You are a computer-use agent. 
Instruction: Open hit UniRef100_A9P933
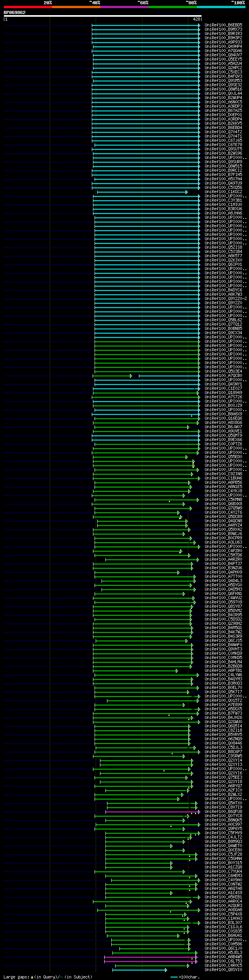pos(223,42)
